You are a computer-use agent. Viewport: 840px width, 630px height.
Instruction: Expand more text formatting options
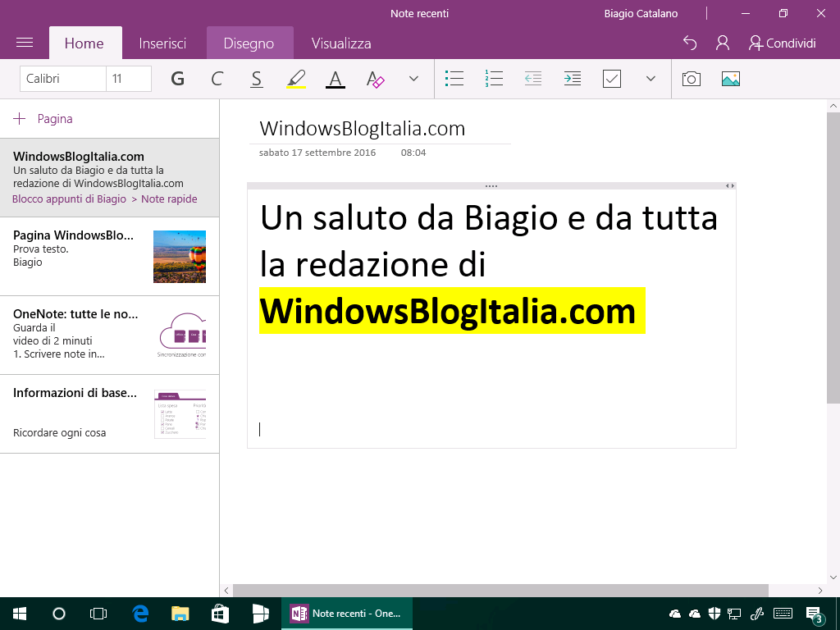tap(413, 79)
